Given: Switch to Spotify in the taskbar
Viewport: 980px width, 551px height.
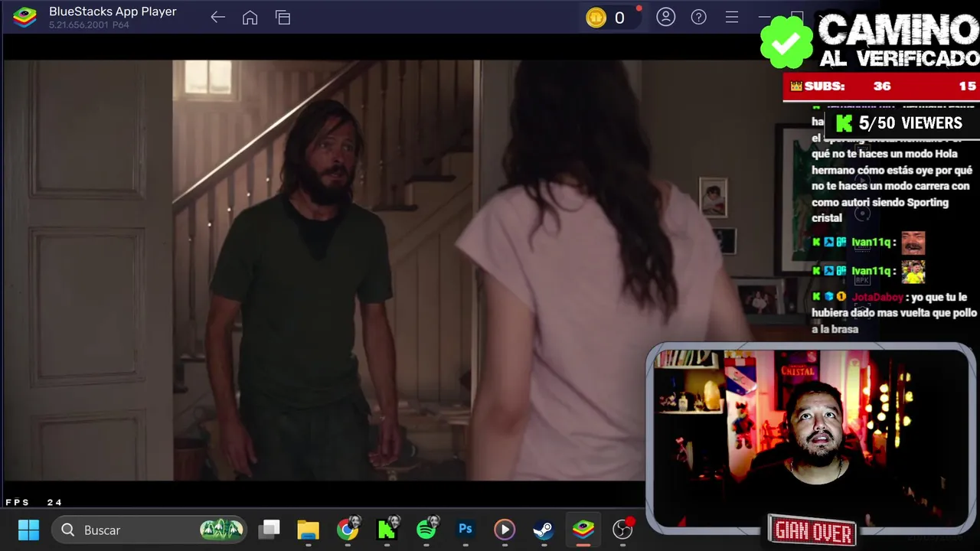Looking at the screenshot, I should 426,530.
